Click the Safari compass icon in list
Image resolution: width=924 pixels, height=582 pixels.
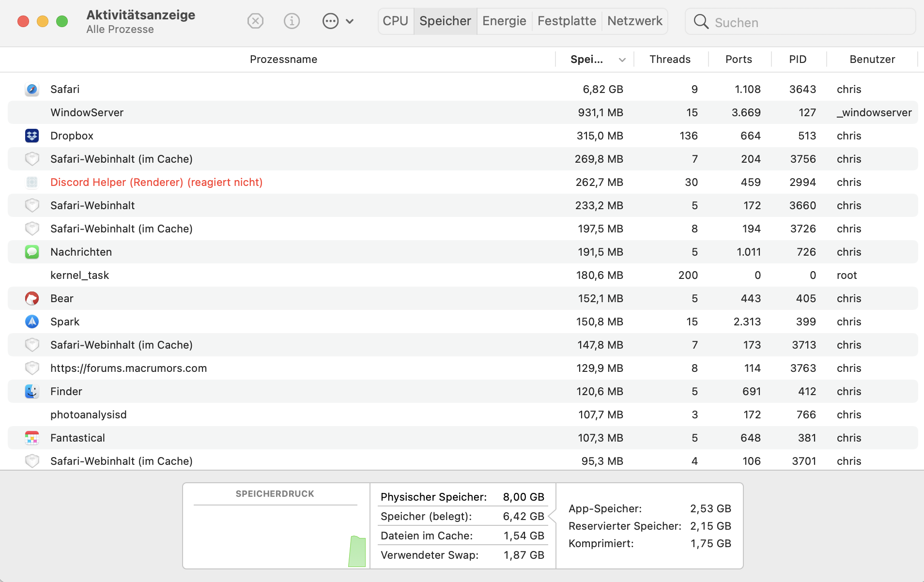click(x=32, y=89)
